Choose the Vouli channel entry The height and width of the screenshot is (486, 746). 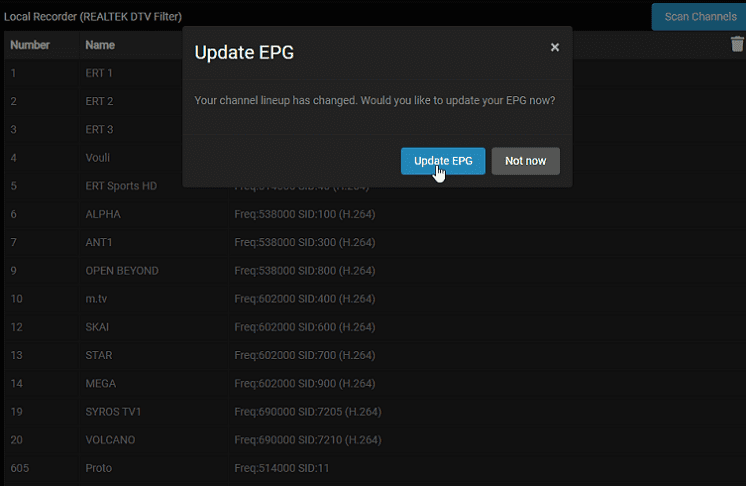pos(98,157)
